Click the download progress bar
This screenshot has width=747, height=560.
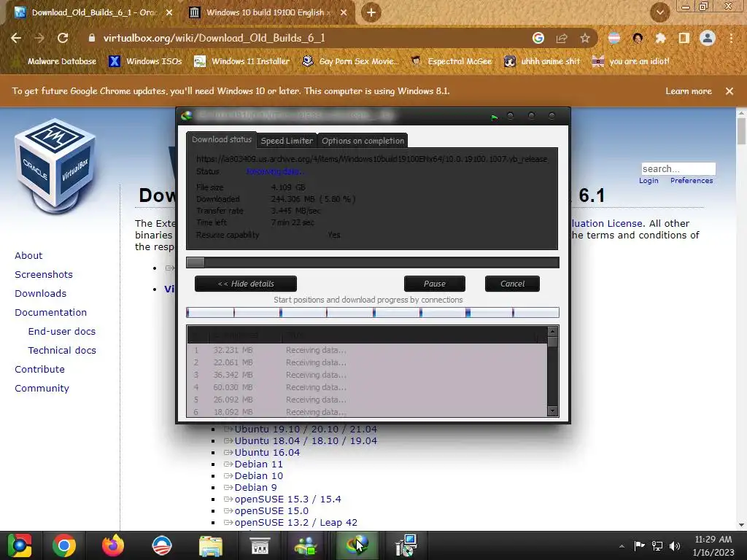pos(373,262)
